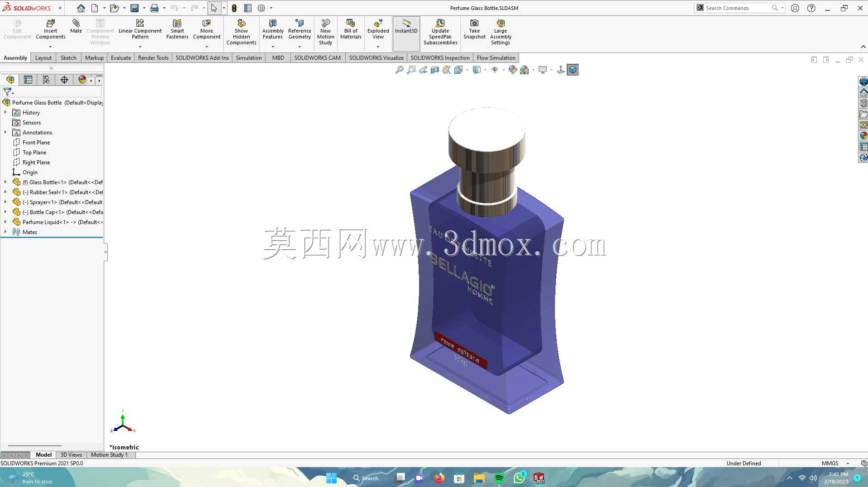Expand the Glass Bottle<1> component
868x487 pixels.
pos(5,182)
